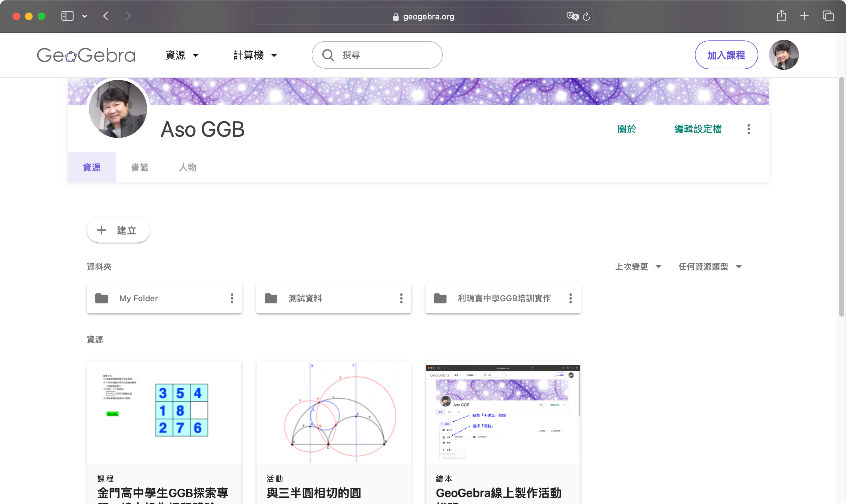
Task: Open the 任何資源類型 filter dropdown
Action: tap(710, 267)
